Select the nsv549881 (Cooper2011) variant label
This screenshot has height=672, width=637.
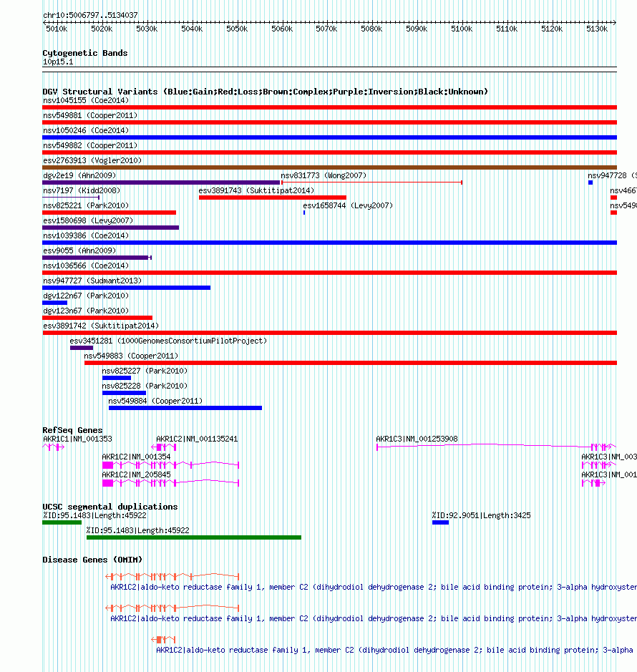click(x=90, y=115)
